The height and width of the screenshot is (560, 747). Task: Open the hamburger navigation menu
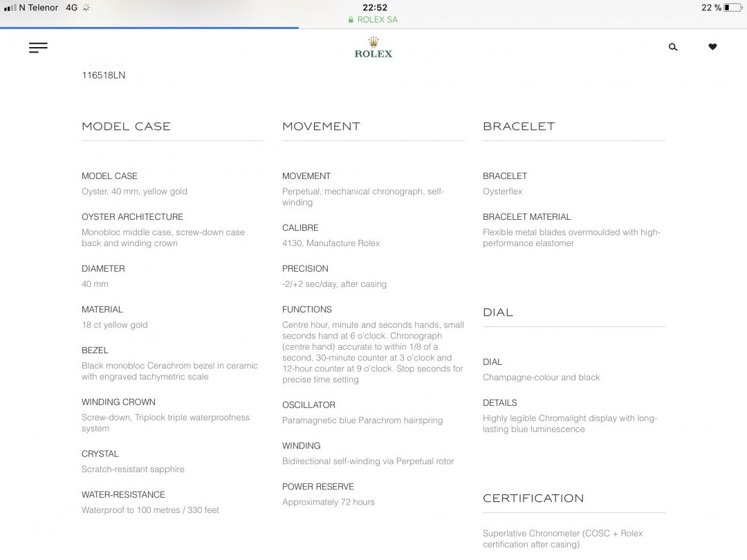[38, 48]
